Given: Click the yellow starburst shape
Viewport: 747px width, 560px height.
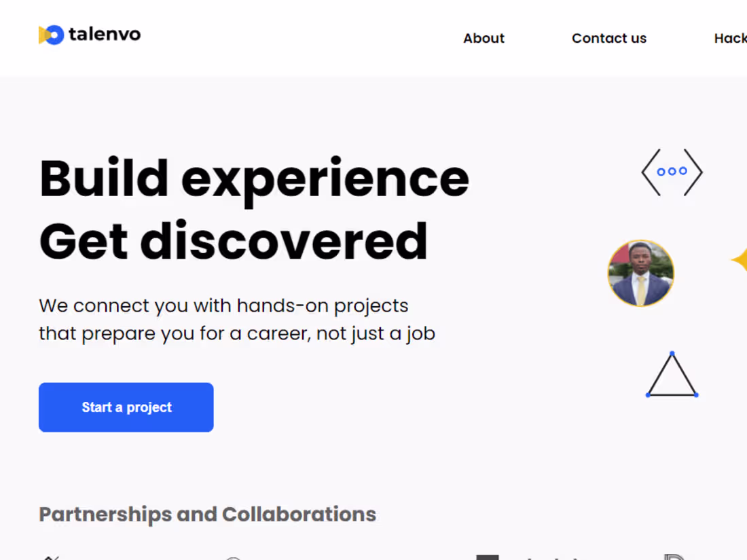Looking at the screenshot, I should pos(742,259).
